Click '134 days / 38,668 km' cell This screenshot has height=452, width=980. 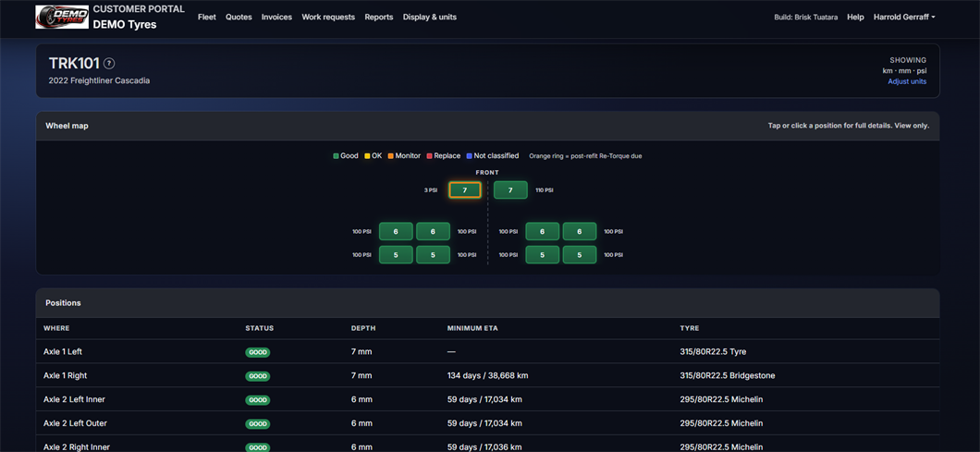488,375
